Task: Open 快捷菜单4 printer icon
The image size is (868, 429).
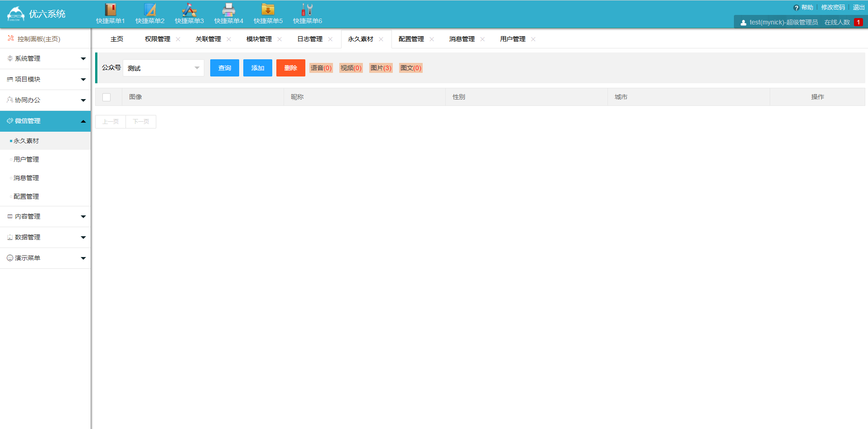Action: tap(228, 10)
